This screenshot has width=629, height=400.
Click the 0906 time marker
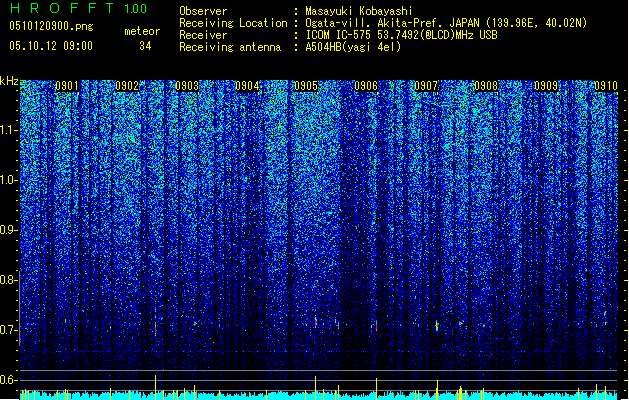coord(366,86)
